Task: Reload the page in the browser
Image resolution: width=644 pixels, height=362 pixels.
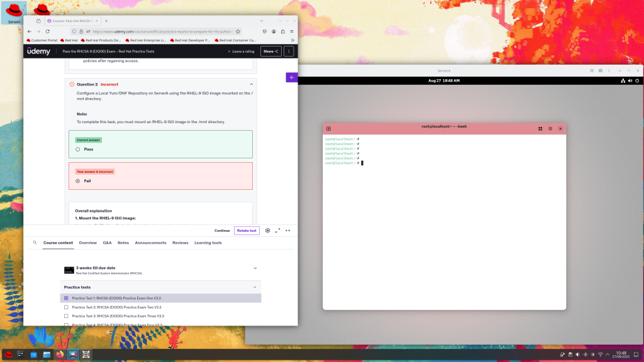Action: click(x=47, y=31)
